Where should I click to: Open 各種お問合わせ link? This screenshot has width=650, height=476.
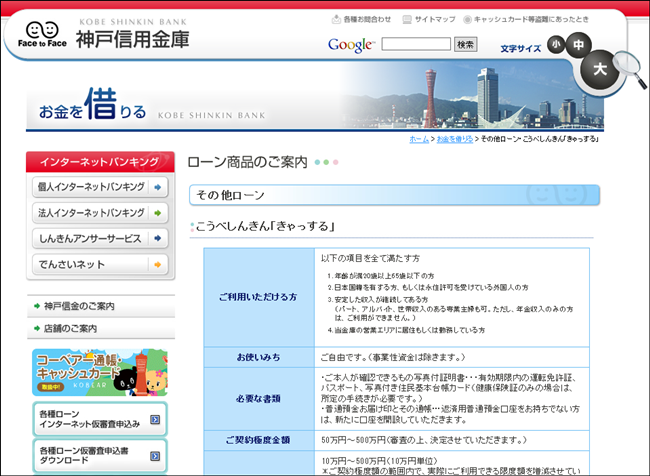[367, 19]
